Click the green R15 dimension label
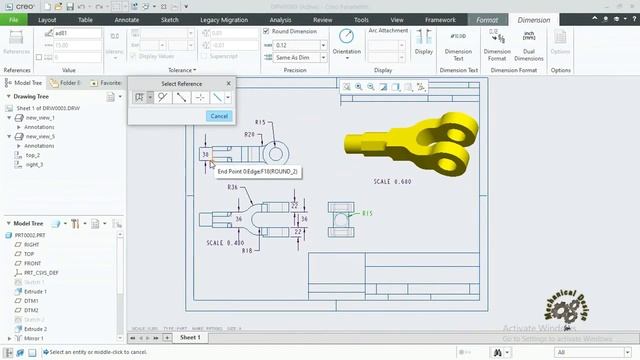Viewport: 640px width, 360px height. (x=367, y=213)
